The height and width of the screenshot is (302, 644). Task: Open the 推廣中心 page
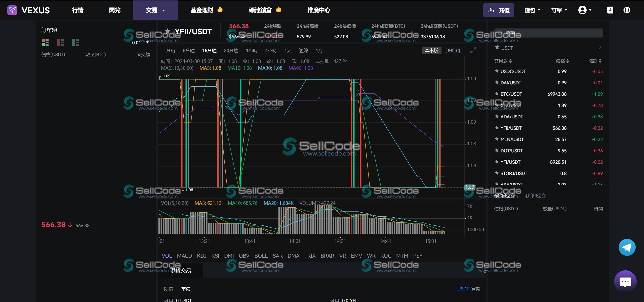(x=319, y=10)
